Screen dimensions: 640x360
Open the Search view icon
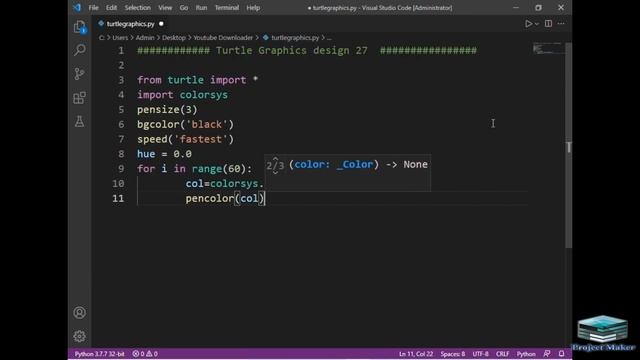pos(80,50)
